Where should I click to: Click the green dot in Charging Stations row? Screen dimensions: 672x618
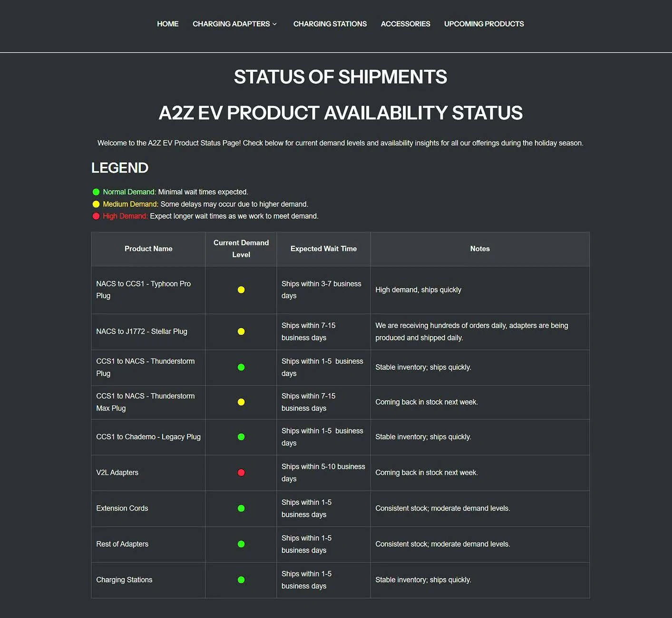pos(241,580)
